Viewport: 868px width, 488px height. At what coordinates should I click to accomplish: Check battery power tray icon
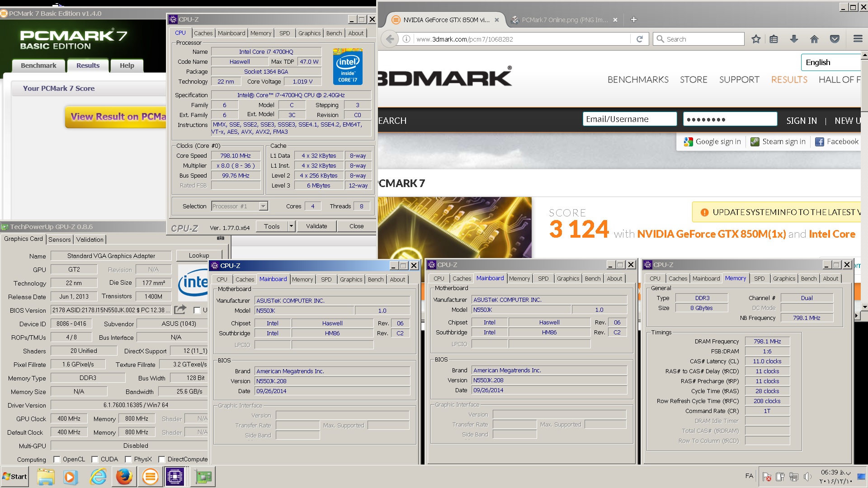coord(780,477)
